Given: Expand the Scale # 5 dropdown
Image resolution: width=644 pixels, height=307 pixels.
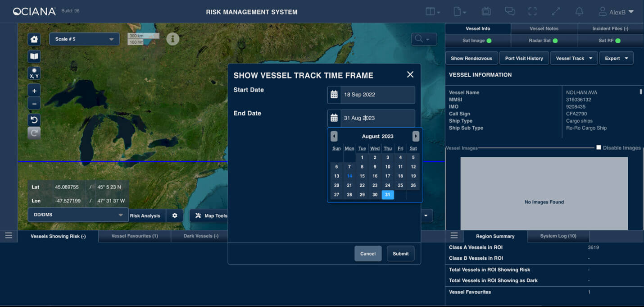Looking at the screenshot, I should pos(84,39).
